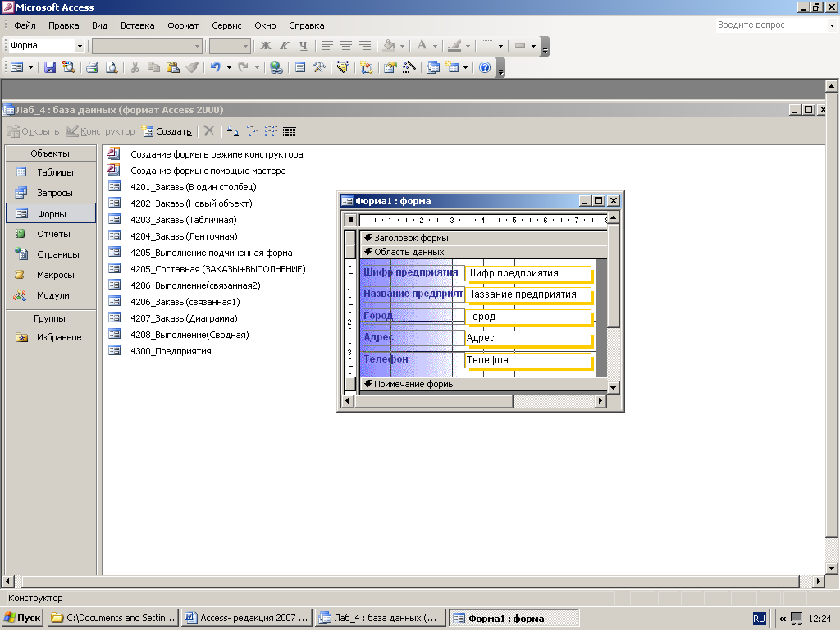This screenshot has width=840, height=630.
Task: Open the Code editor icon
Action: pos(367,67)
